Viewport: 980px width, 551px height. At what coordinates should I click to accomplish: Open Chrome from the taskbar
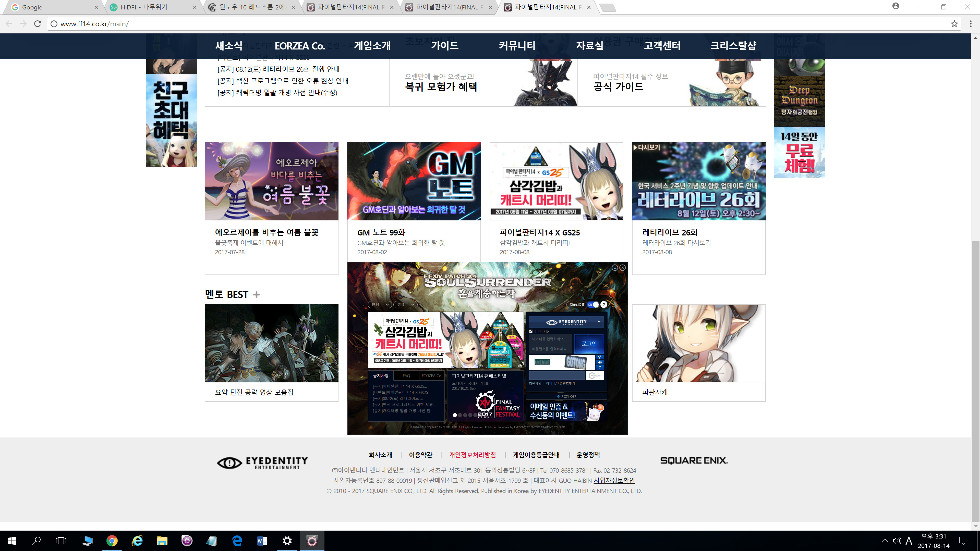tap(112, 541)
